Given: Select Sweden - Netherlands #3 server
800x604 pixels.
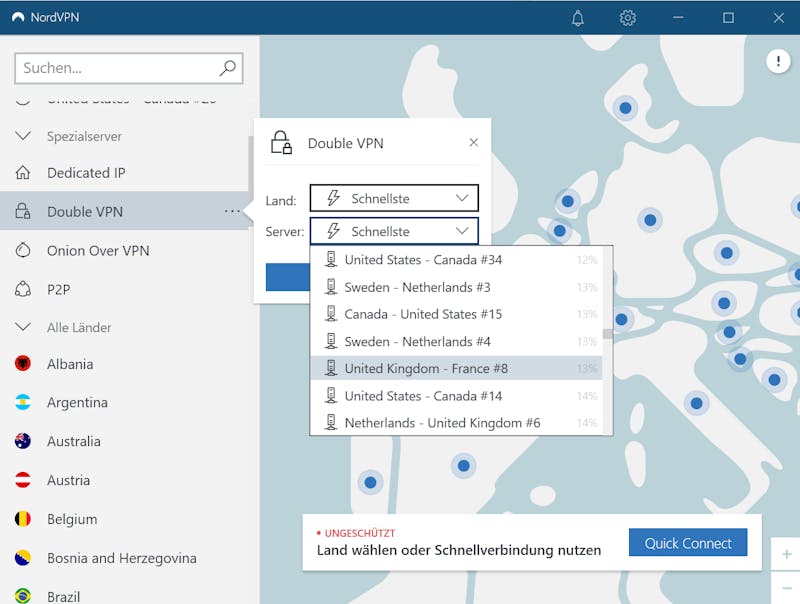Looking at the screenshot, I should pyautogui.click(x=456, y=287).
